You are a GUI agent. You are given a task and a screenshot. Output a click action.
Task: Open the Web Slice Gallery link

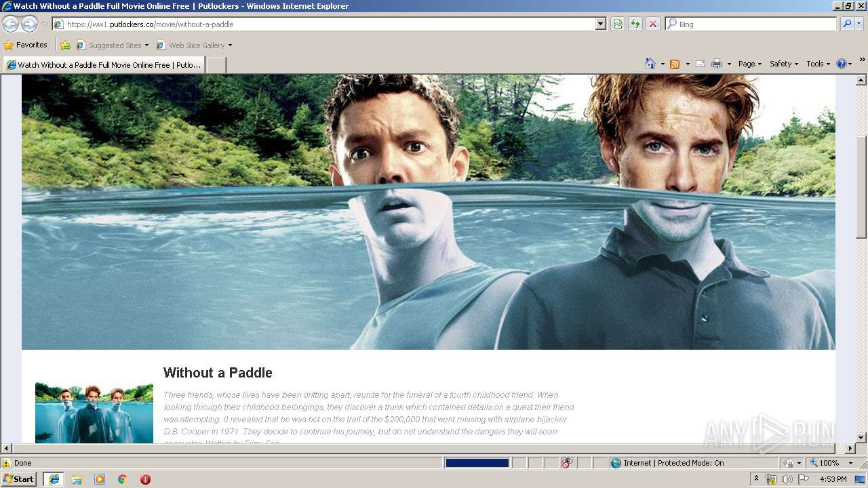tap(194, 45)
